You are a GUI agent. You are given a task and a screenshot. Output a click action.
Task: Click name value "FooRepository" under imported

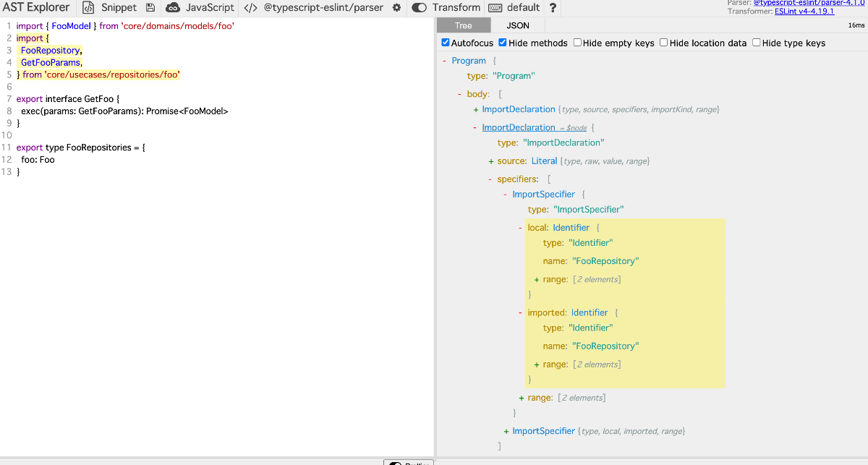pyautogui.click(x=605, y=346)
